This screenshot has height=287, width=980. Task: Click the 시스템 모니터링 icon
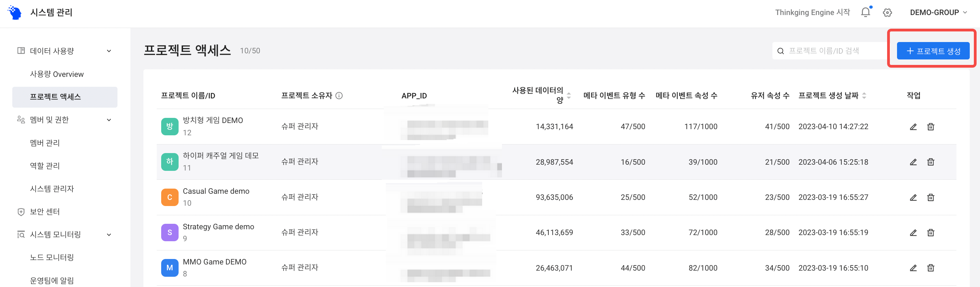(21, 234)
